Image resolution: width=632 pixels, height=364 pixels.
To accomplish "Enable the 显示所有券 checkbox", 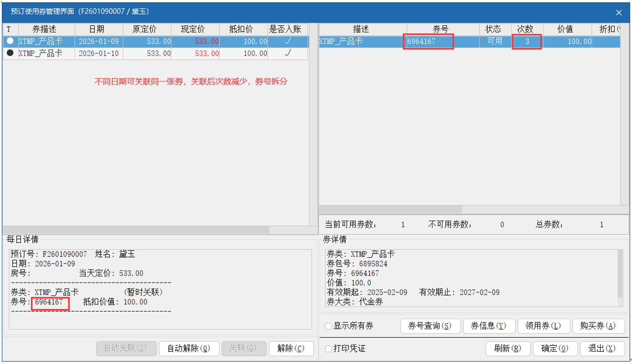I will [328, 326].
